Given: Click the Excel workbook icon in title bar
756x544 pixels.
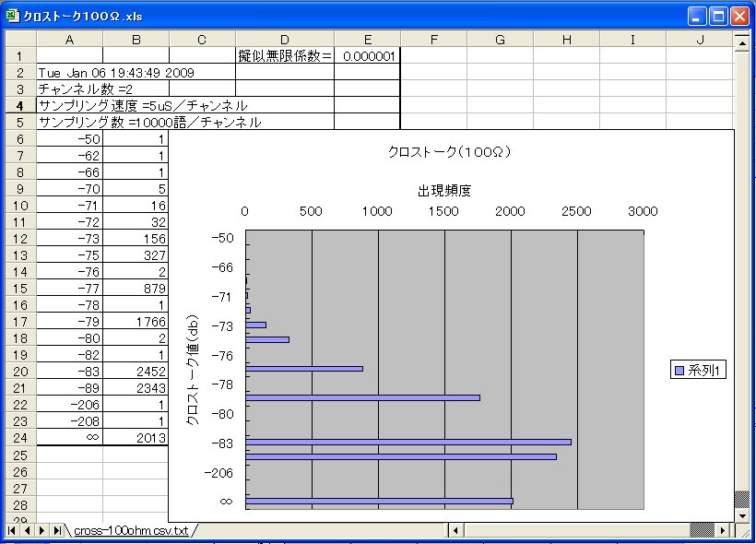Looking at the screenshot, I should coord(11,16).
